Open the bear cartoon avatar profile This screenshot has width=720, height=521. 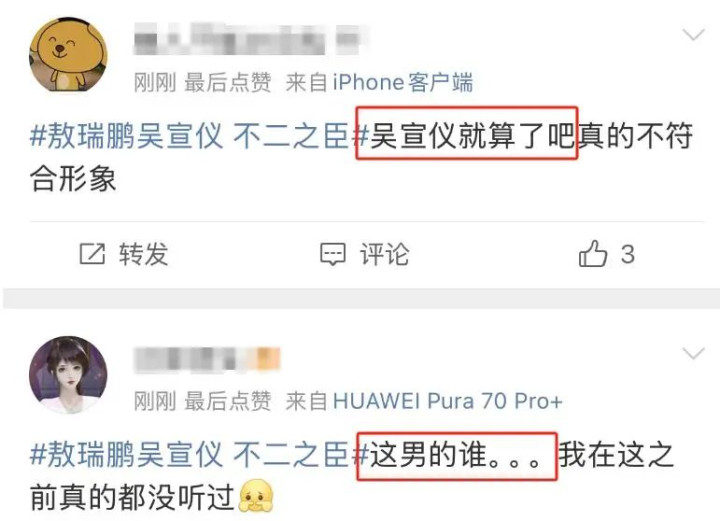pos(68,54)
